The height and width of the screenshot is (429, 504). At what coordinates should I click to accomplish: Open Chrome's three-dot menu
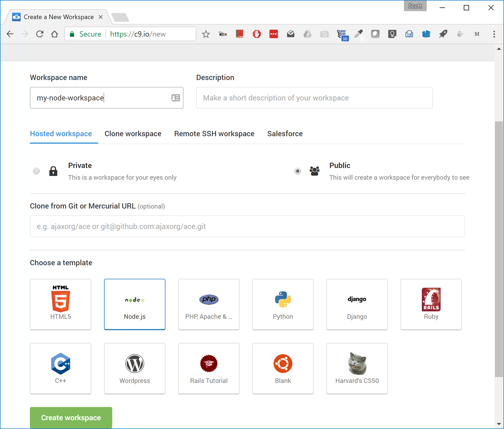[x=494, y=34]
